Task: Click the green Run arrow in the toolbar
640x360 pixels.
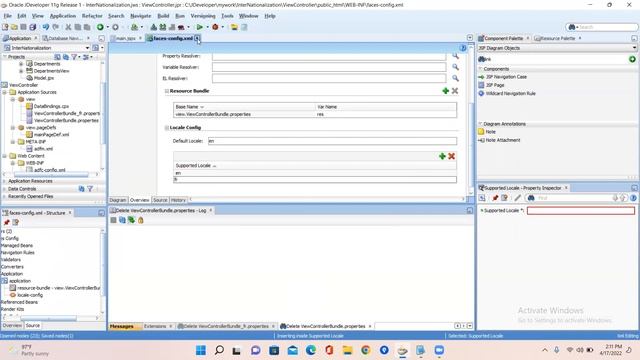Action: [x=200, y=27]
